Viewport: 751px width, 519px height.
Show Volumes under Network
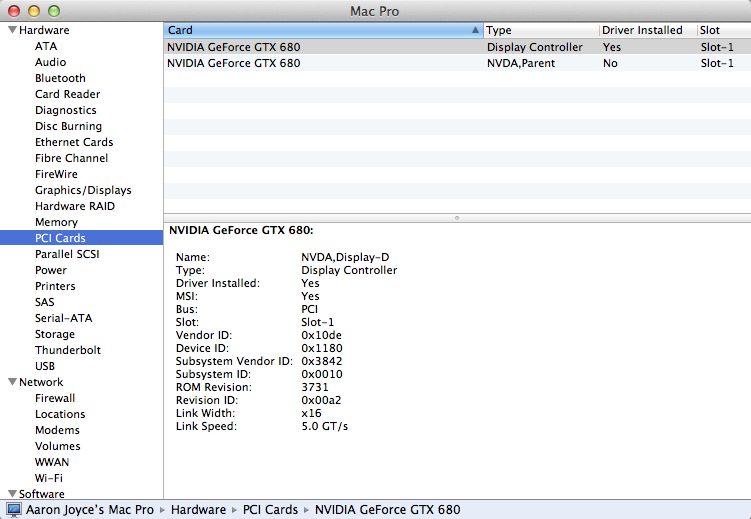(x=57, y=446)
